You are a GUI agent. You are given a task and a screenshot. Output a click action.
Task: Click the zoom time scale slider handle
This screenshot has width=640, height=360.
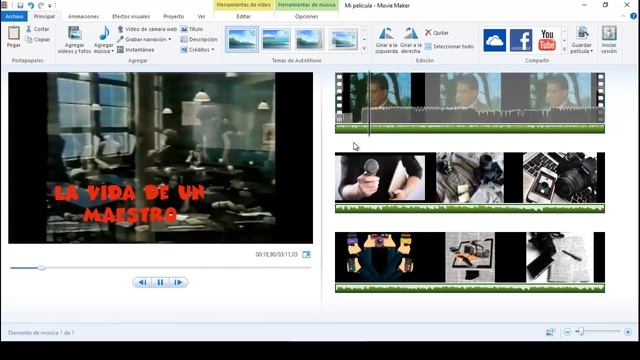click(582, 332)
